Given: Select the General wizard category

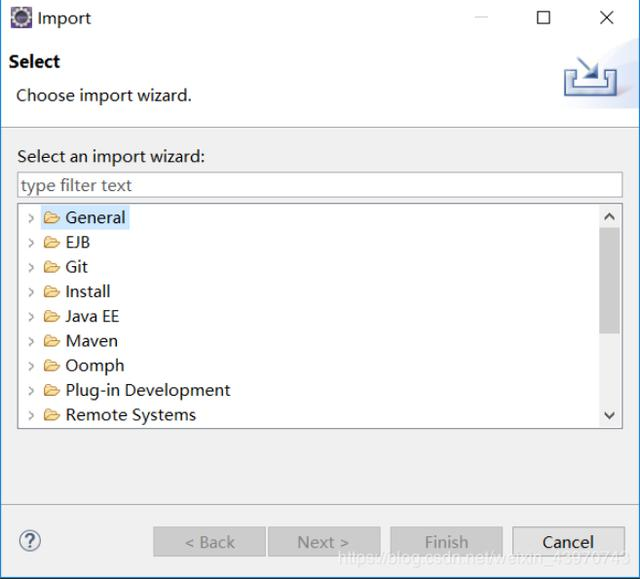Looking at the screenshot, I should (x=96, y=217).
